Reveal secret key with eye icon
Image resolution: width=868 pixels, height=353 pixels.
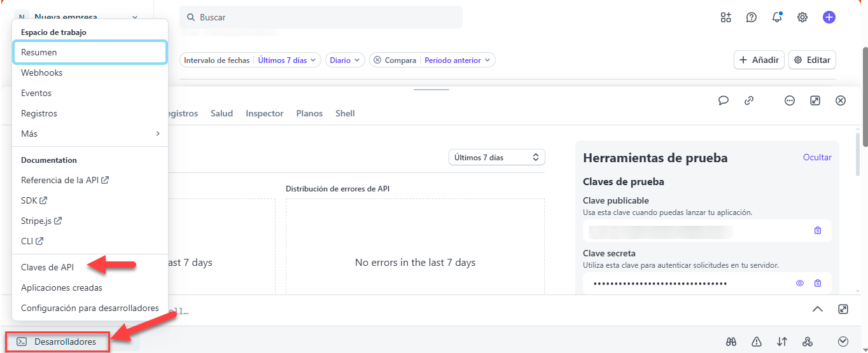pos(800,283)
